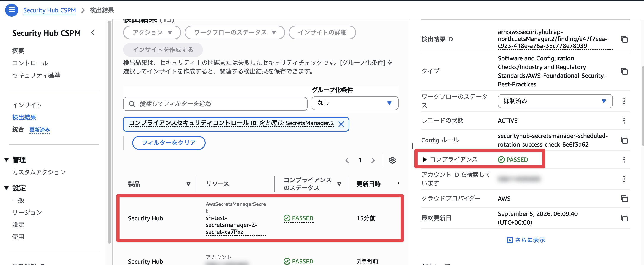Remove the SecretsManager.2 filter chip
The width and height of the screenshot is (644, 265).
(341, 124)
